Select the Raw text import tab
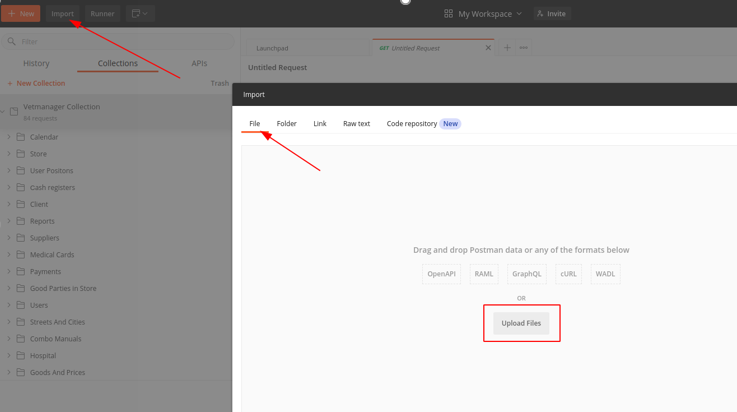This screenshot has width=737, height=412. [356, 124]
